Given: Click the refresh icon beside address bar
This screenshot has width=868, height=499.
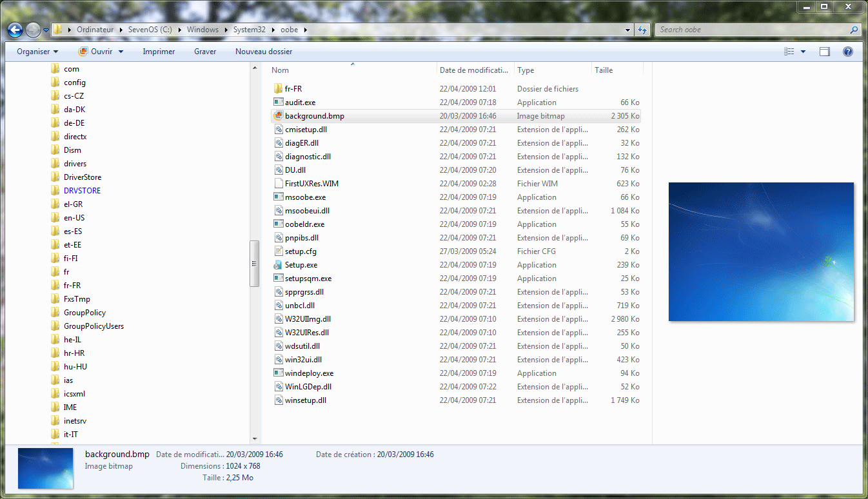Looking at the screenshot, I should (x=642, y=30).
